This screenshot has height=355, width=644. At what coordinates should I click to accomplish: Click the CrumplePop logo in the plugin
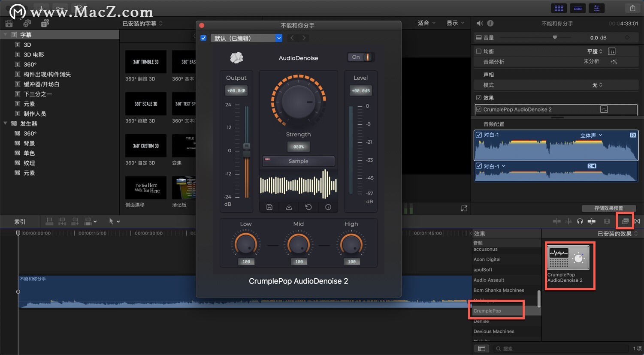coord(236,57)
